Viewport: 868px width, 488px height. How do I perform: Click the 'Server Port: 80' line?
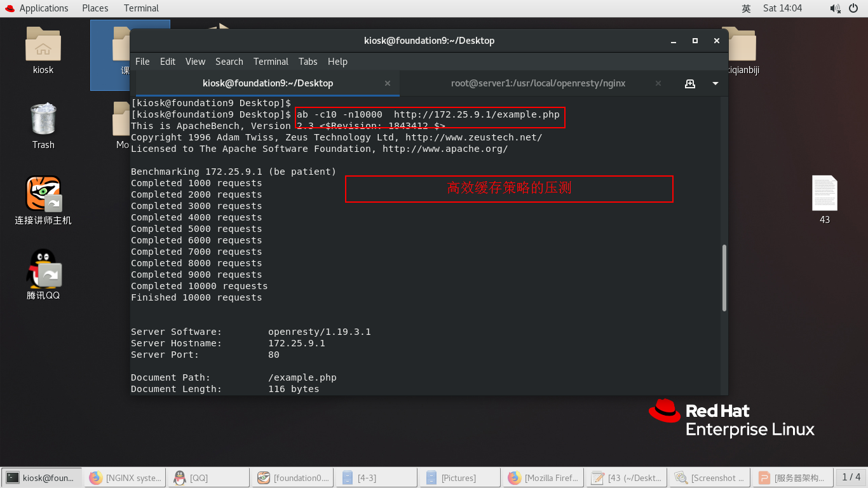[x=205, y=355]
